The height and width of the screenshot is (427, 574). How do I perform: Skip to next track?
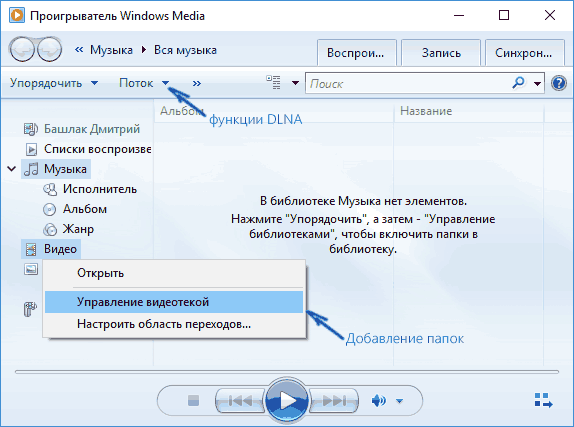coord(333,401)
